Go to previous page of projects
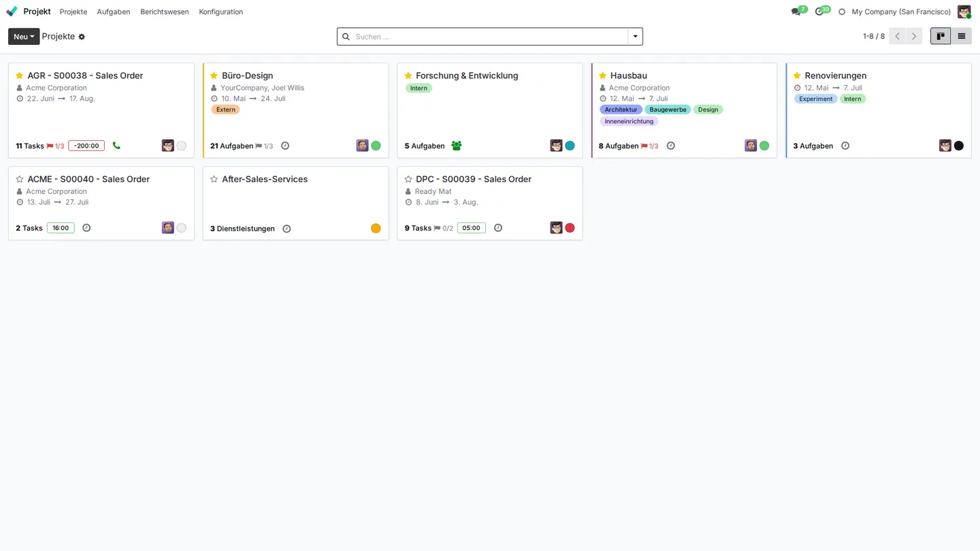This screenshot has width=980, height=551. point(898,37)
